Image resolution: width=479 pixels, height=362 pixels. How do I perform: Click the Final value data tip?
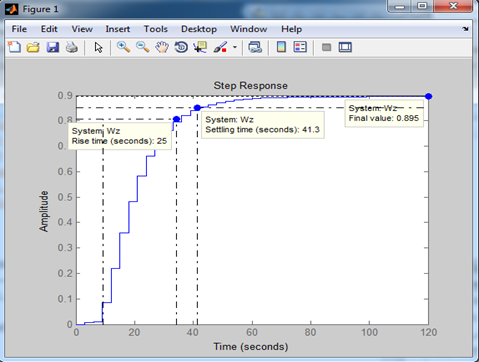coord(384,113)
